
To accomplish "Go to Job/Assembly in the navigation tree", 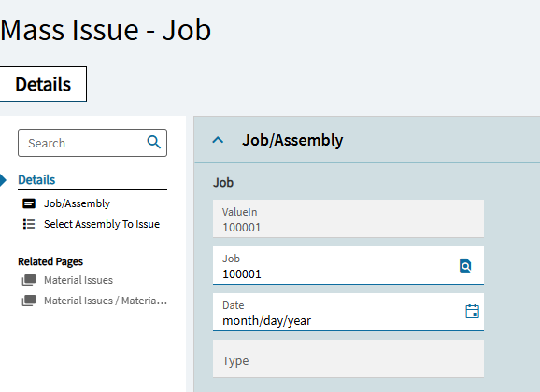I will (77, 203).
